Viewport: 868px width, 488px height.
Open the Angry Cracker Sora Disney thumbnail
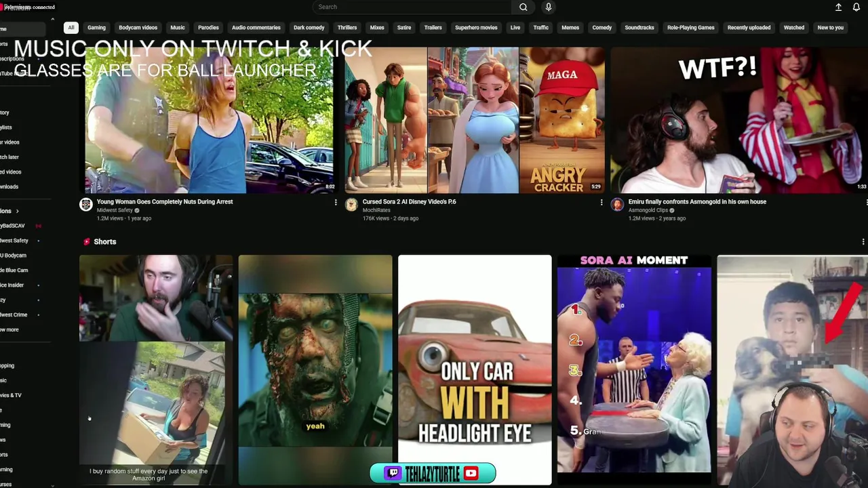click(475, 120)
